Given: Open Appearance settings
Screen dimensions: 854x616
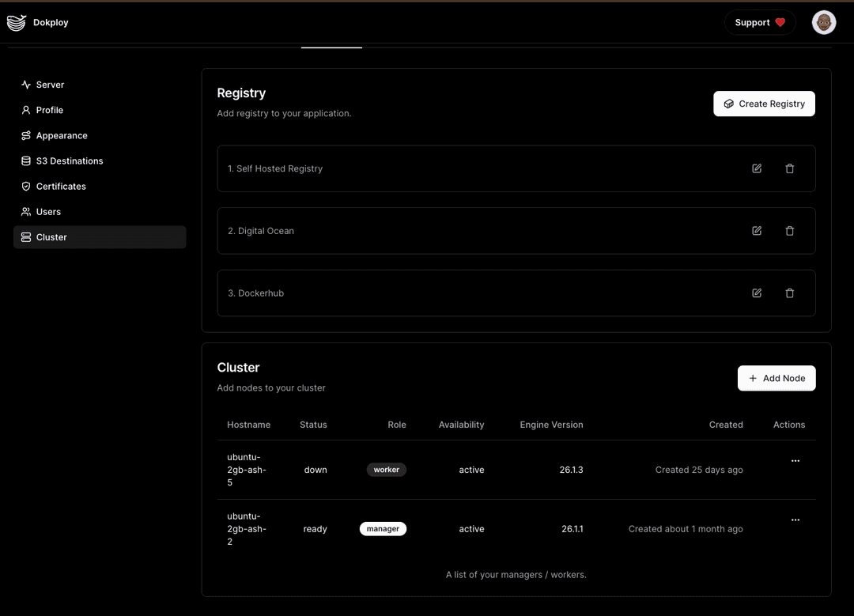Looking at the screenshot, I should point(61,135).
